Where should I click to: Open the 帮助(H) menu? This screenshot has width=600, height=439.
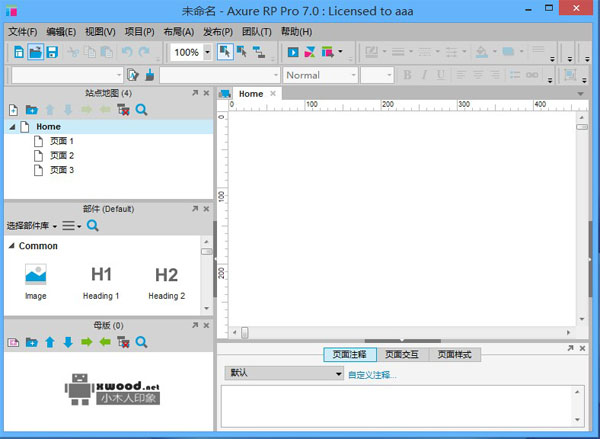click(x=296, y=32)
